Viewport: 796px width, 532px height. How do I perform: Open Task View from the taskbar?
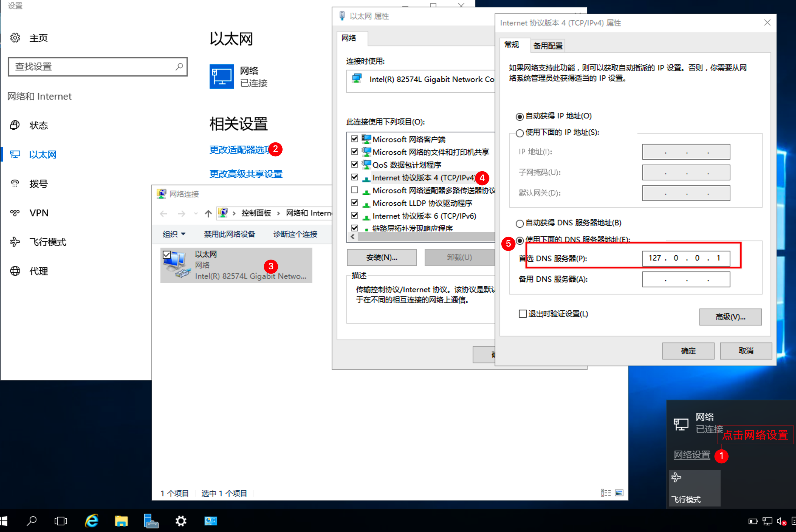61,520
